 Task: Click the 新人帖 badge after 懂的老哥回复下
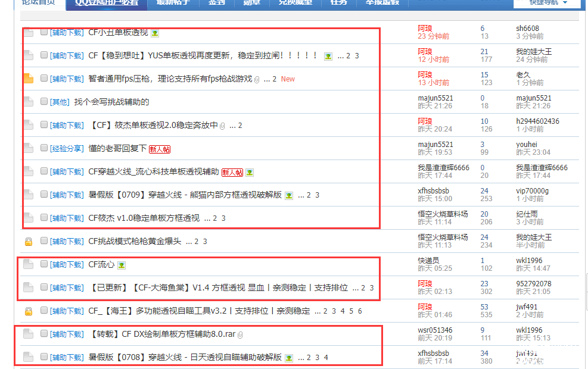click(x=160, y=149)
